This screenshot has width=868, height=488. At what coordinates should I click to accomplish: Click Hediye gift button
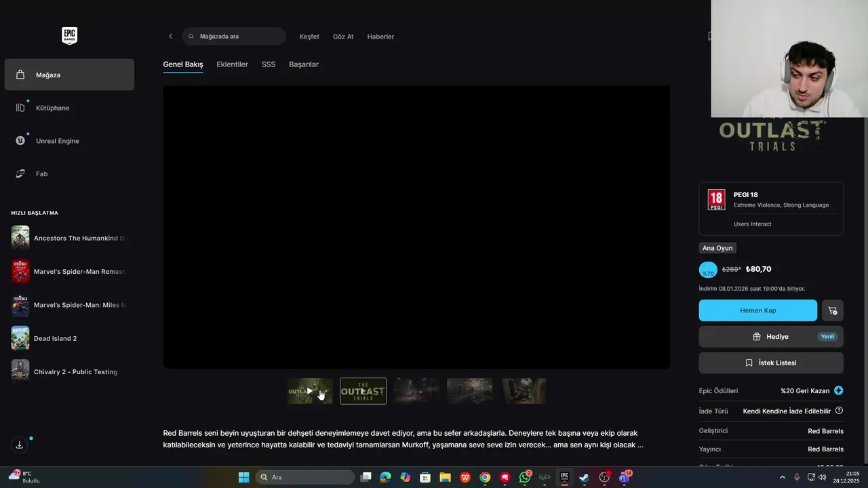click(771, 336)
